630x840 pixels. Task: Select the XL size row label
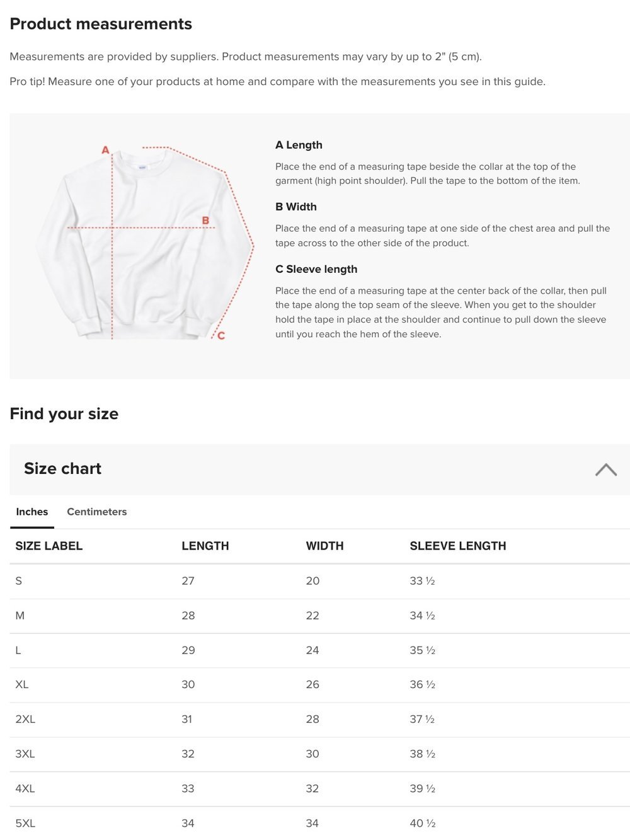[22, 684]
